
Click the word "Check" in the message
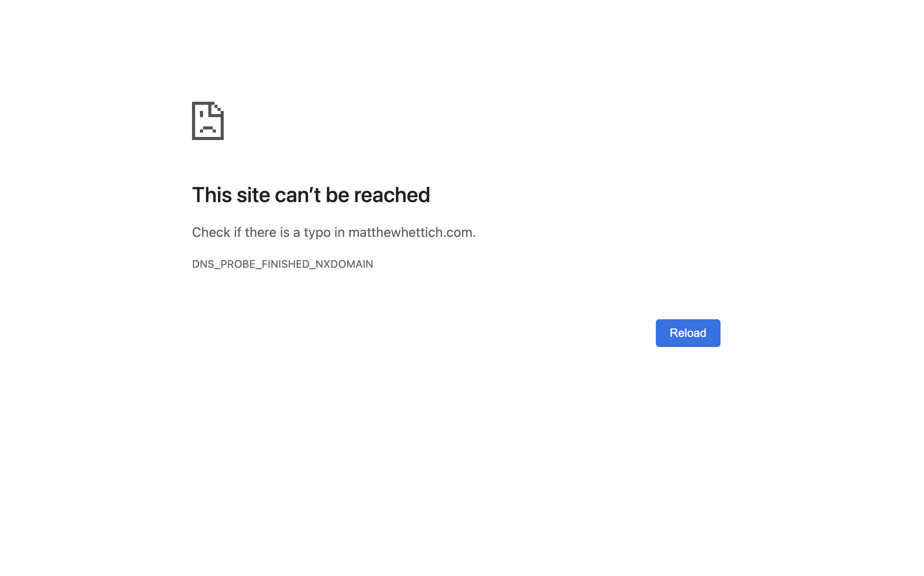[x=211, y=232]
